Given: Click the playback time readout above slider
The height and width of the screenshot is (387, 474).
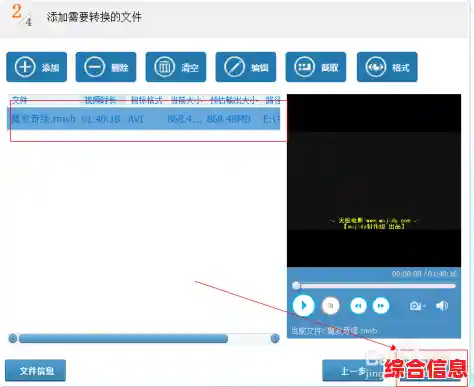Looking at the screenshot, I should tap(424, 274).
